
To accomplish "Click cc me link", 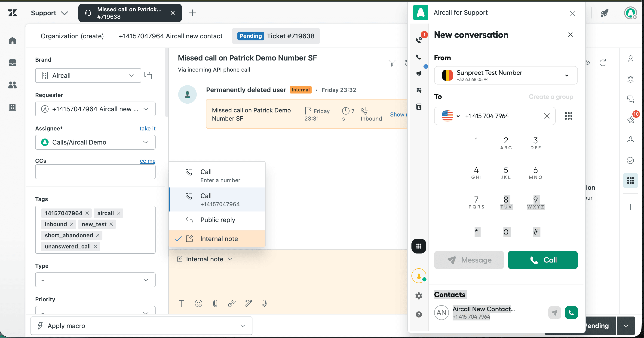I will click(147, 161).
